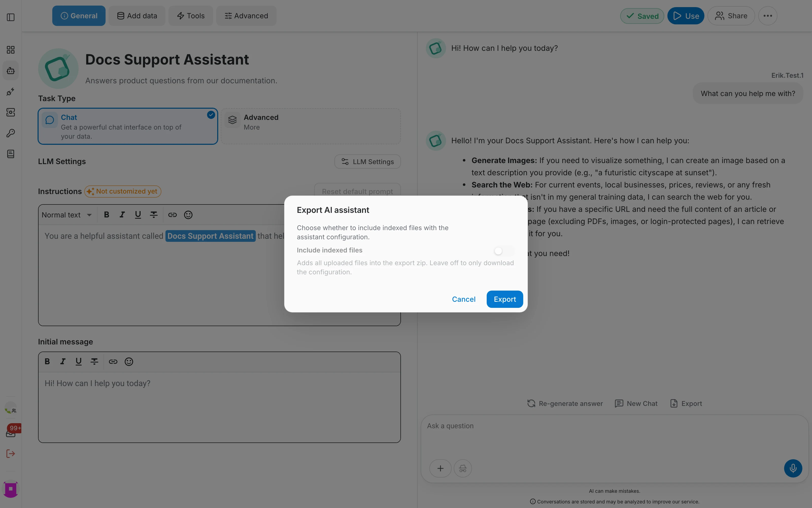812x508 pixels.
Task: Open the API key icon in sidebar
Action: 11,133
